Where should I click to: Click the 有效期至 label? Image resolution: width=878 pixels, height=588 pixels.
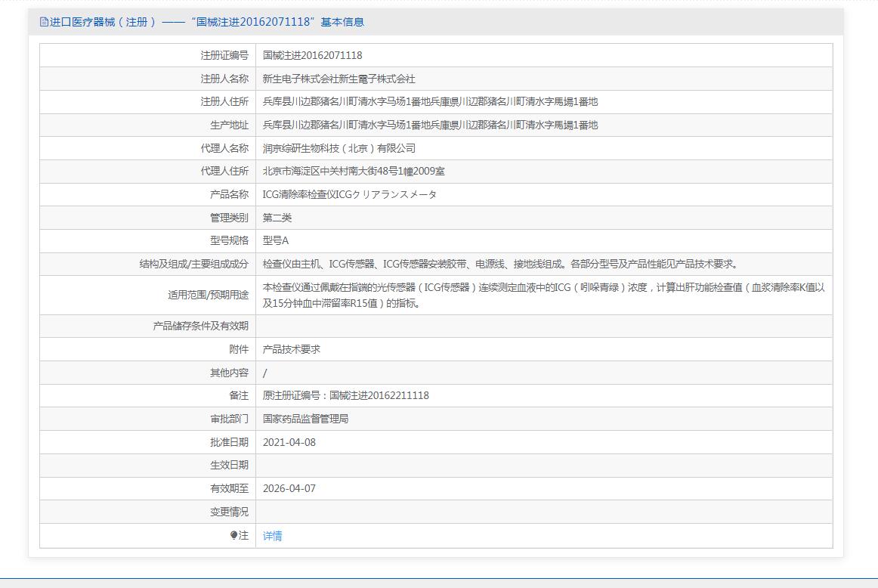(x=230, y=489)
